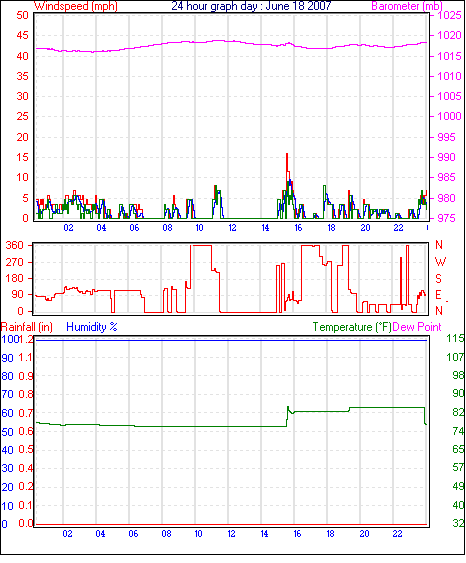Click the '25' value on the windspeed axis
Viewport: 466px width, 563px height.
[x=22, y=116]
